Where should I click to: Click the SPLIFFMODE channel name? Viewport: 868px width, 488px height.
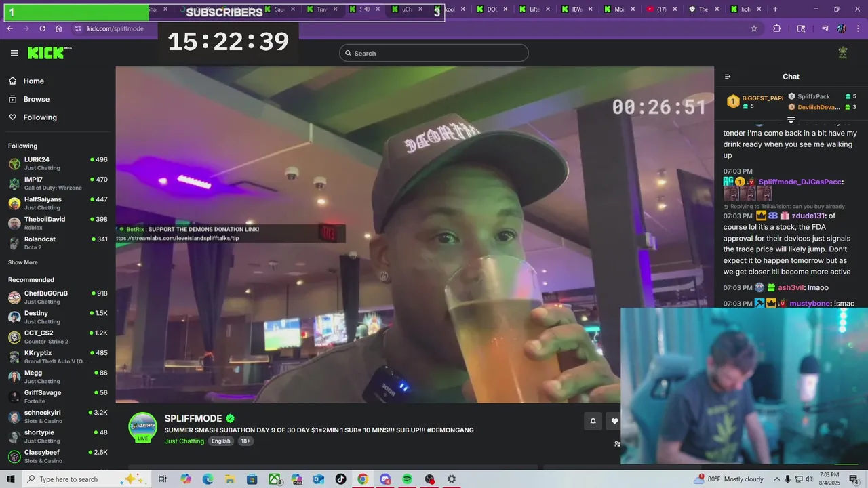[x=194, y=418]
